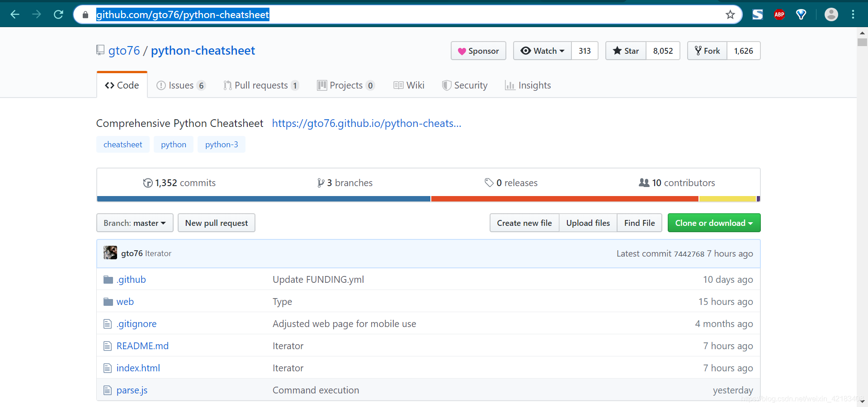Open the Update FUNDING.yml commit message
This screenshot has width=868, height=407.
318,280
